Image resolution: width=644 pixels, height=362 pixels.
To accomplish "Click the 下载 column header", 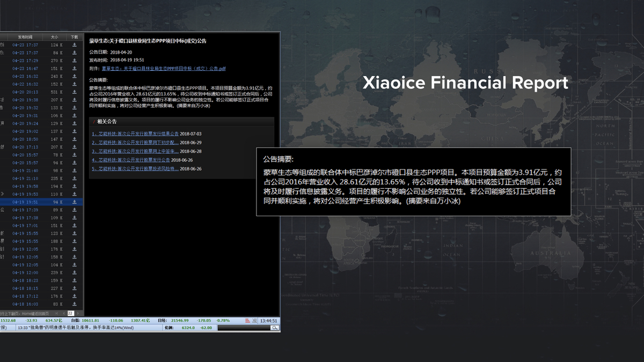I will [74, 37].
